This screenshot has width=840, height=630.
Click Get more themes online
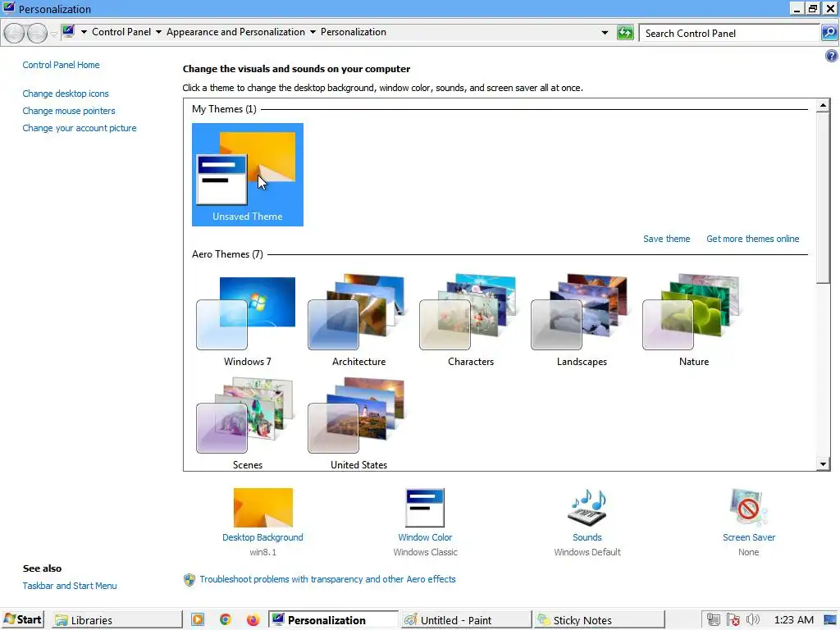pos(753,239)
